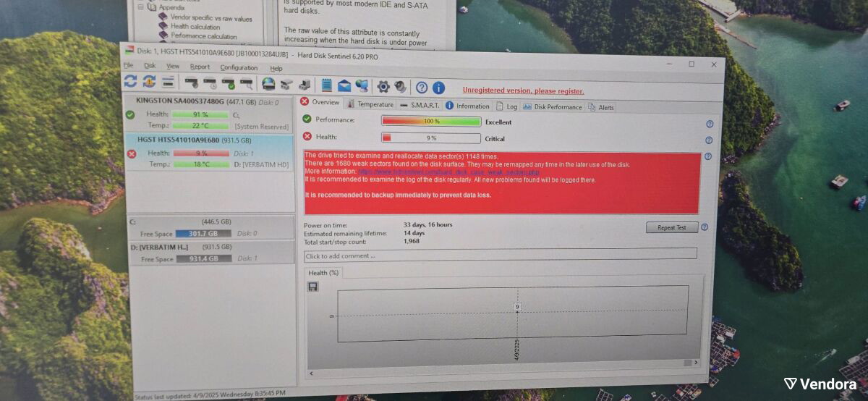Click the green check icon by KINGSTON Health
The height and width of the screenshot is (401, 868).
point(130,114)
